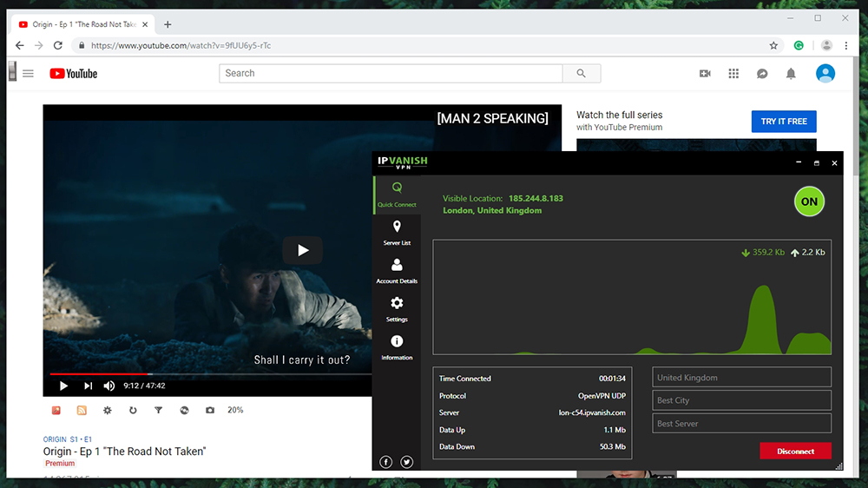Screen dimensions: 868x488
Task: Open the Best City dropdown
Action: pyautogui.click(x=741, y=400)
